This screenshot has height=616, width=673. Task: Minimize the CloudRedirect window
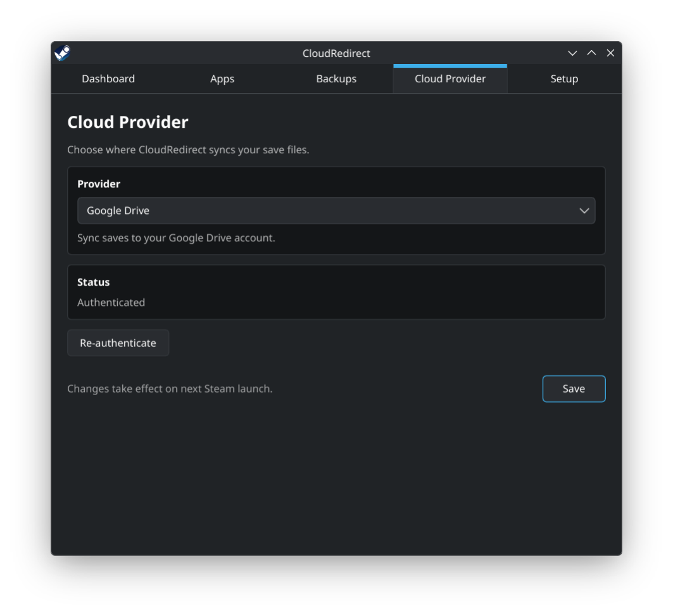(x=572, y=53)
